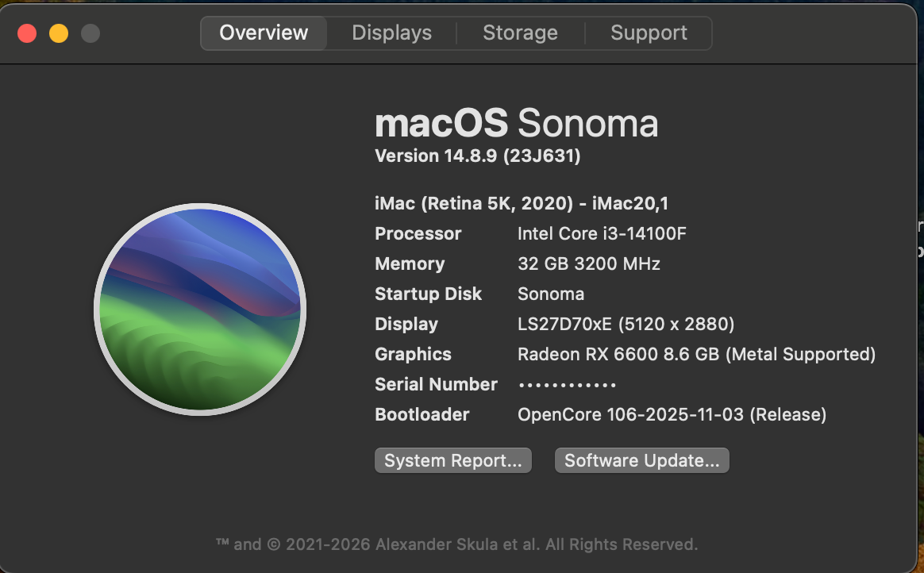Switch to the Displays tab
The width and height of the screenshot is (924, 573).
(392, 33)
